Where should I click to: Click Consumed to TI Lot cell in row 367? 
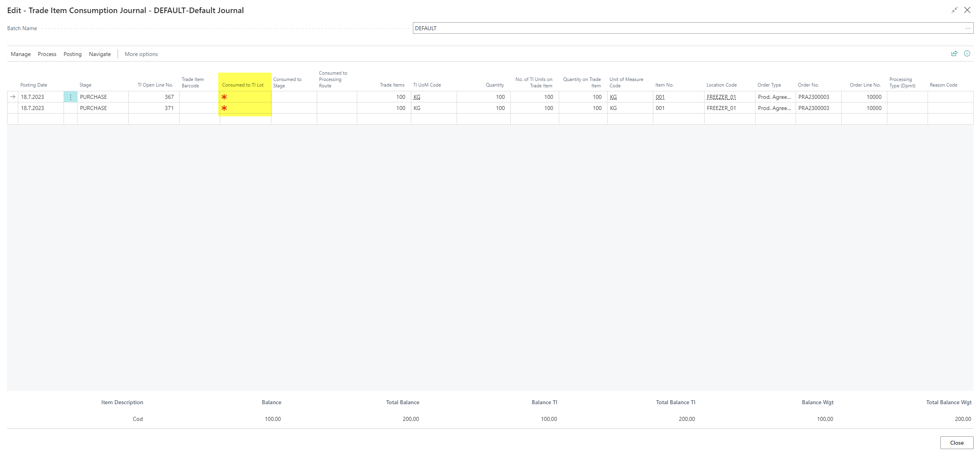pyautogui.click(x=245, y=97)
